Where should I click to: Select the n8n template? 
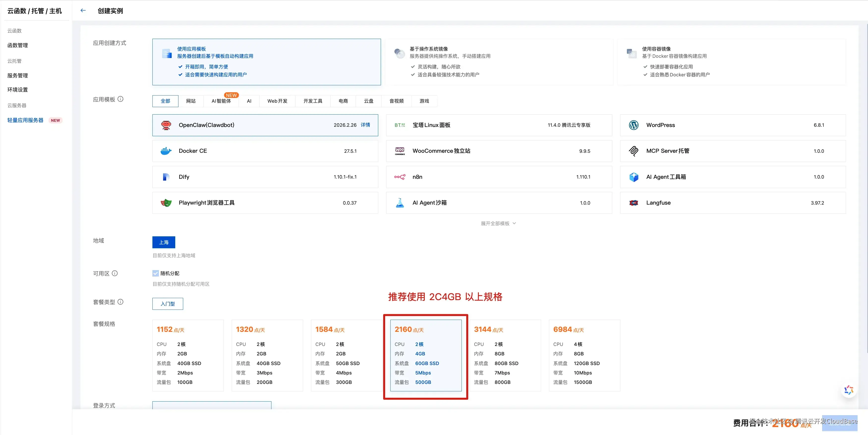[x=499, y=177]
